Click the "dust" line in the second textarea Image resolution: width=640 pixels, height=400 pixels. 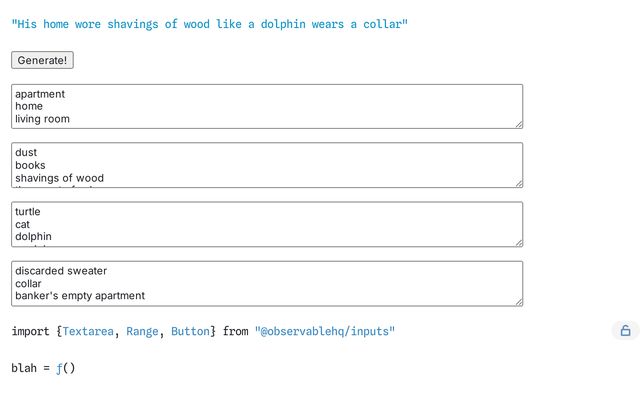pyautogui.click(x=26, y=153)
